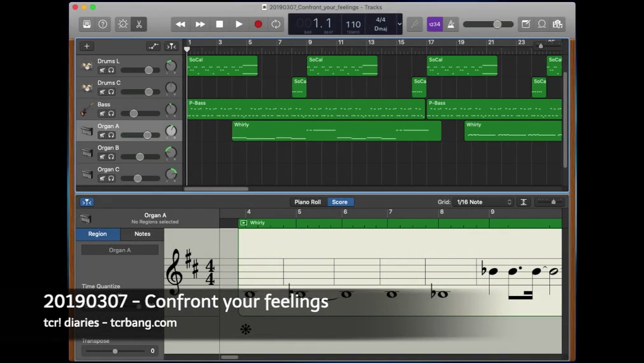The width and height of the screenshot is (644, 363).
Task: Fast forward the project
Action: point(200,24)
